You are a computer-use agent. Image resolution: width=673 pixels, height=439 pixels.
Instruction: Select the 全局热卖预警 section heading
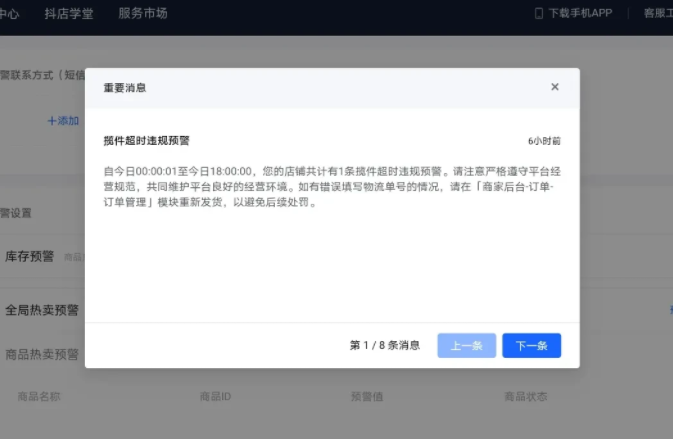pos(42,310)
